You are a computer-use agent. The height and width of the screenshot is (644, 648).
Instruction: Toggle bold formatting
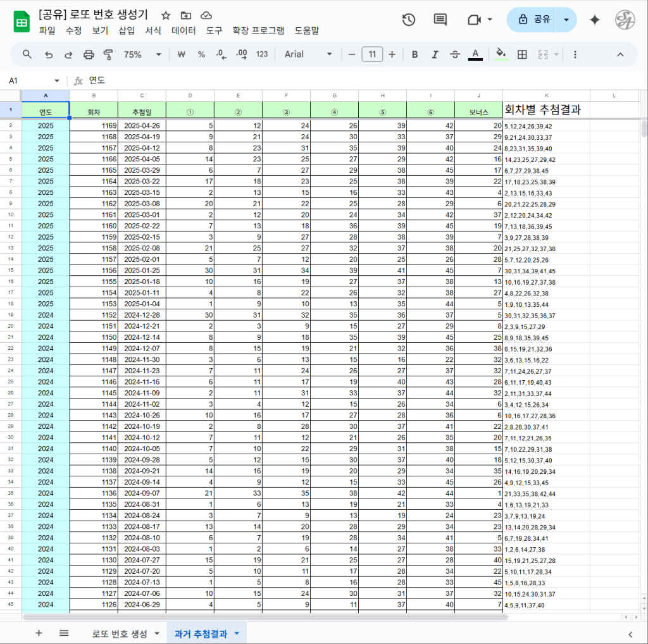tap(414, 54)
